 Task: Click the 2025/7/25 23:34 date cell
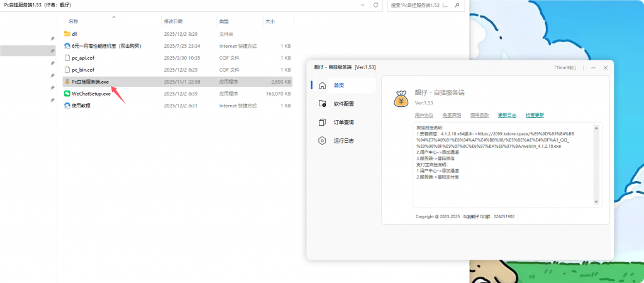pos(182,46)
